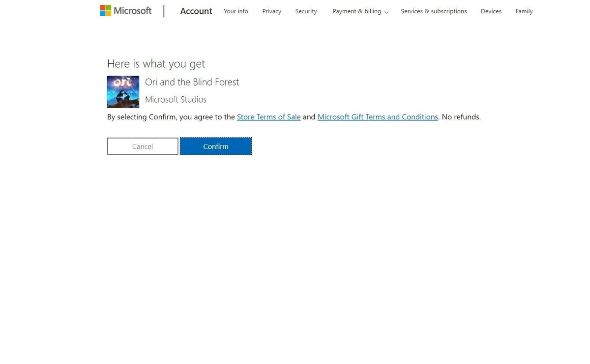The height and width of the screenshot is (364, 590).
Task: Open the Account home link
Action: [196, 11]
